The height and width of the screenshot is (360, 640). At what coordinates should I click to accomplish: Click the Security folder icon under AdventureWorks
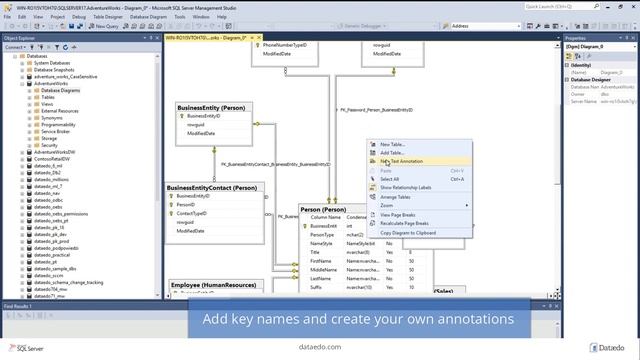tap(37, 145)
